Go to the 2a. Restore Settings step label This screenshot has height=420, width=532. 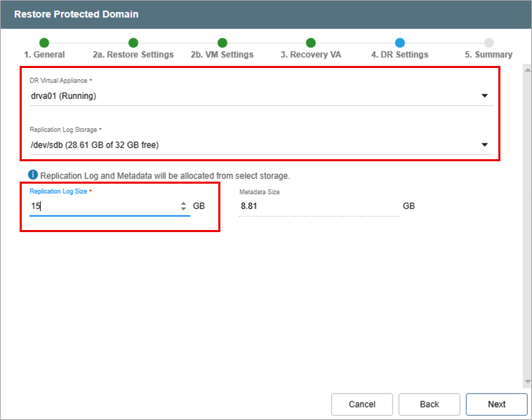pyautogui.click(x=133, y=55)
